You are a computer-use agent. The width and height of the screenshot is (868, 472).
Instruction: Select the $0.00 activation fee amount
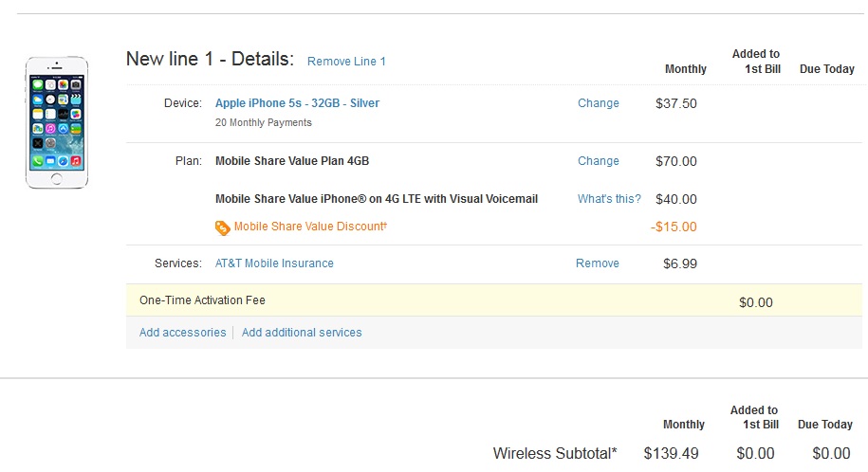[756, 302]
